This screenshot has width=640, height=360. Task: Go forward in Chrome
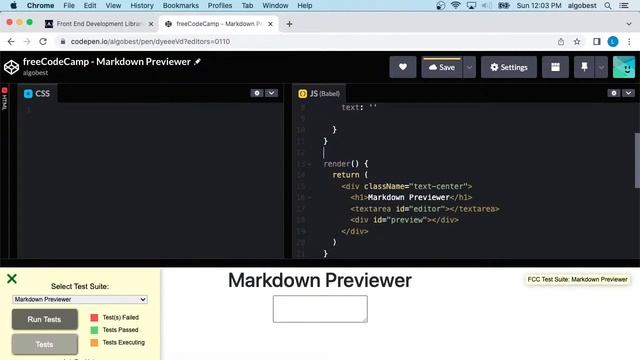pos(27,42)
